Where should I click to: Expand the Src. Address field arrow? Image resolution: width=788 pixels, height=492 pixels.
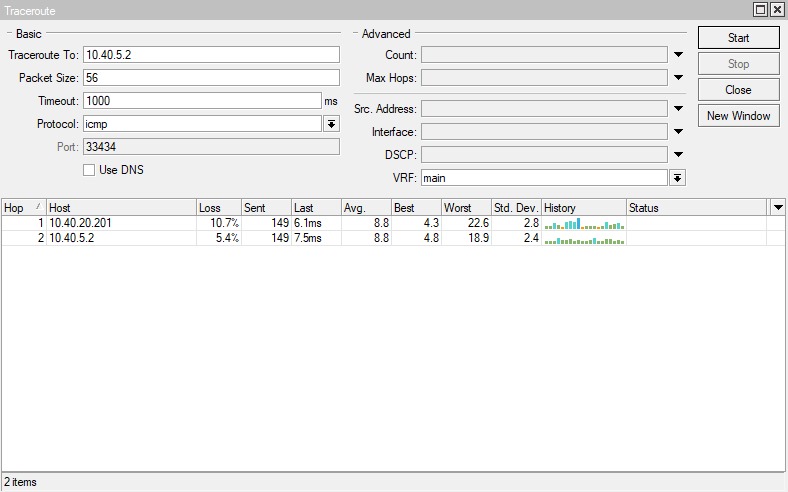[x=677, y=109]
